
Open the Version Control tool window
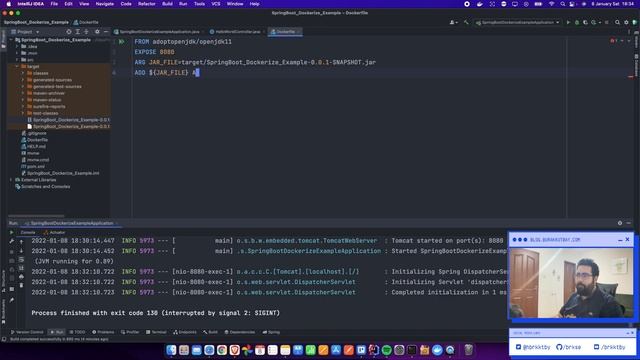pyautogui.click(x=27, y=332)
